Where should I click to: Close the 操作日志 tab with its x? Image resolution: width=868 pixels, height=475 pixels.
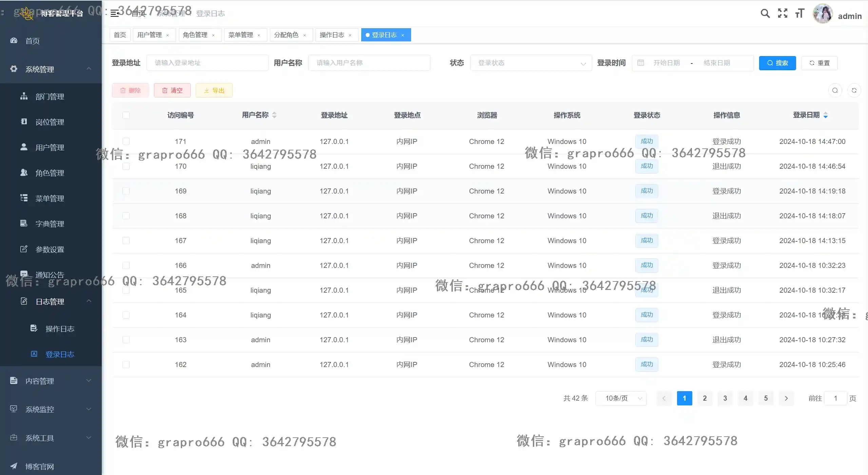pos(350,35)
